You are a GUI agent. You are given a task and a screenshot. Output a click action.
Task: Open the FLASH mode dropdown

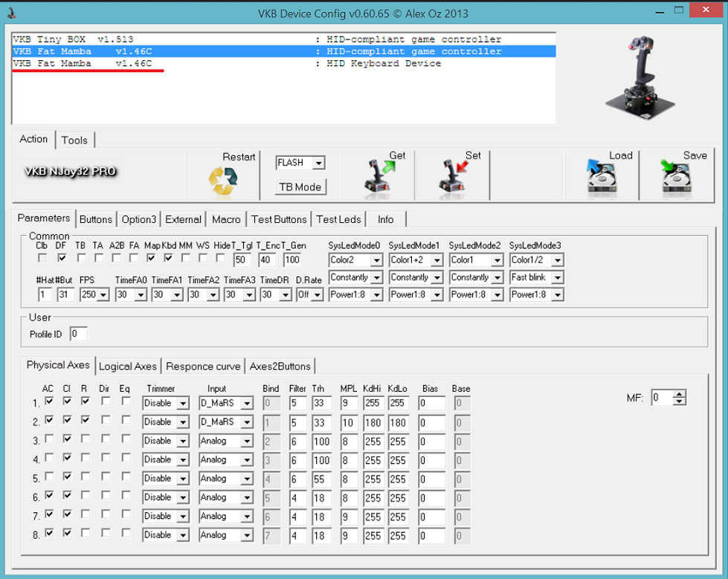[318, 163]
